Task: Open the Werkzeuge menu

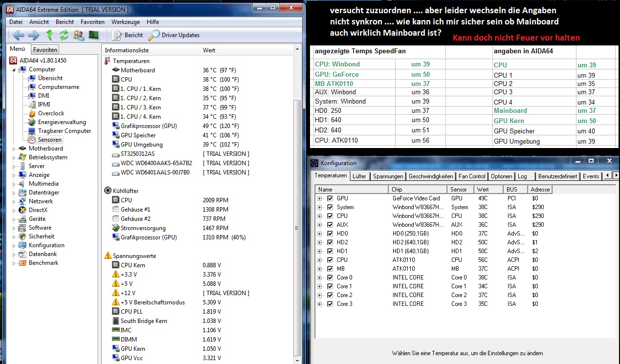Action: coord(126,22)
